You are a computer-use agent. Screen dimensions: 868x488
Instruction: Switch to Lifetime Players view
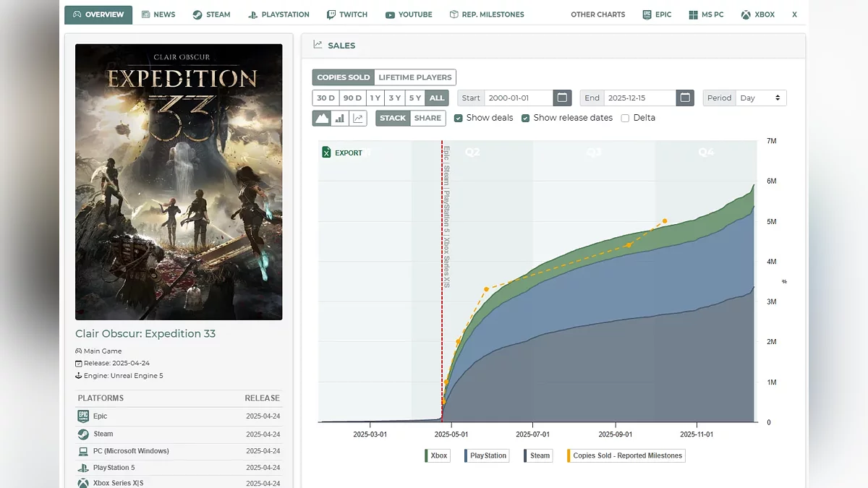coord(414,77)
